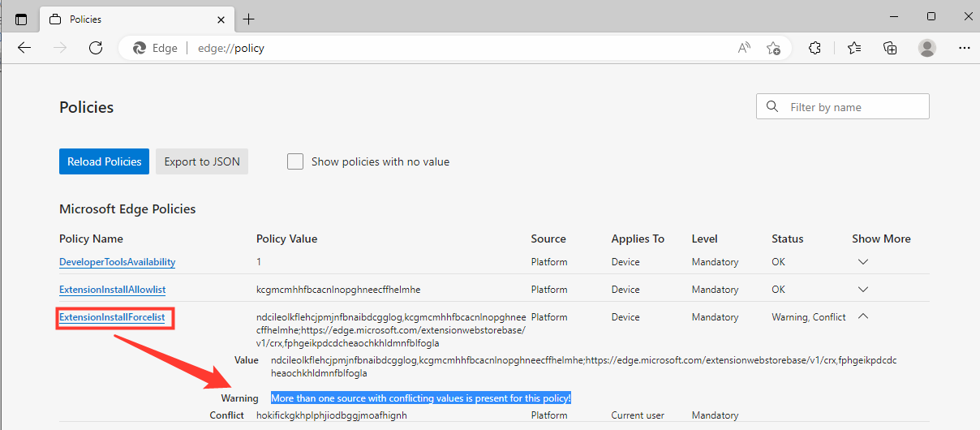Viewport: 980px width, 430px height.
Task: Expand DeveloperToolsAvailability Show More chevron
Action: (x=863, y=262)
